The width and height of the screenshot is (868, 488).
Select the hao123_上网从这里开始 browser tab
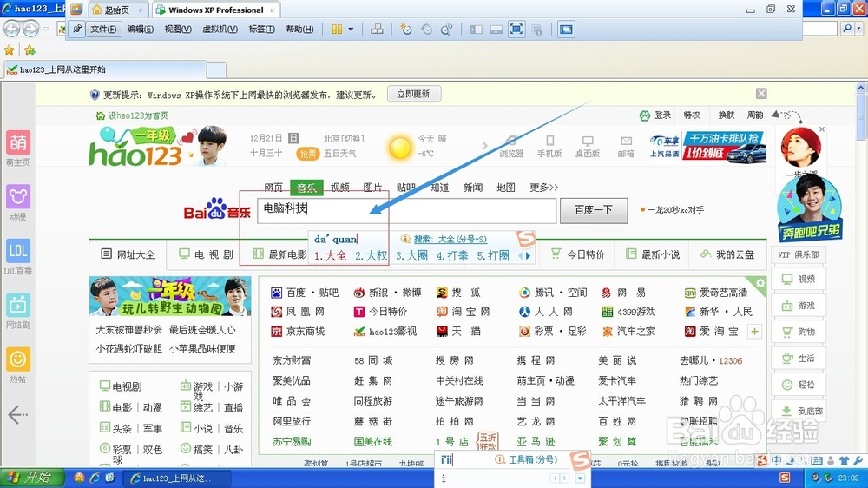click(x=105, y=69)
